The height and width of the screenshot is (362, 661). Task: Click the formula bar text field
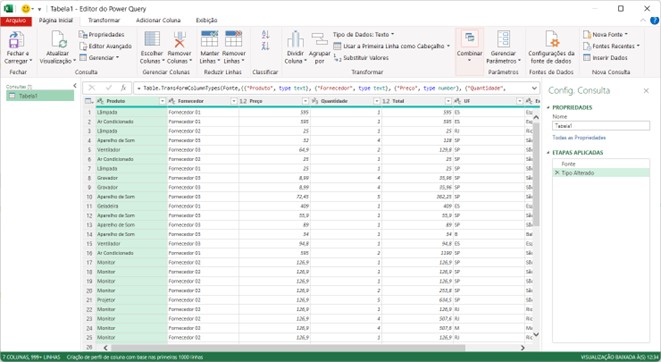point(333,88)
